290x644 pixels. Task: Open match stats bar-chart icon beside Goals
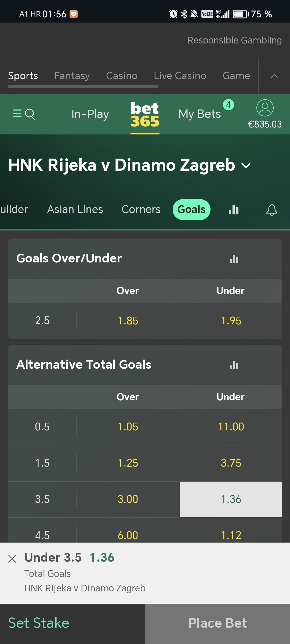click(x=234, y=210)
